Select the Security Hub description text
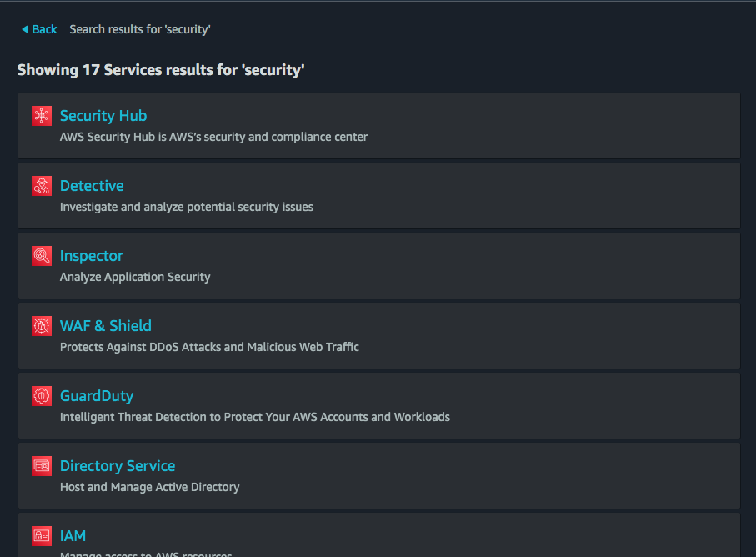Image resolution: width=756 pixels, height=557 pixels. (x=213, y=137)
